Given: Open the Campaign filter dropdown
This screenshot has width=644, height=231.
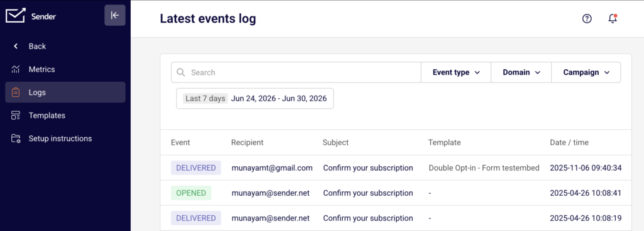Looking at the screenshot, I should coord(586,72).
